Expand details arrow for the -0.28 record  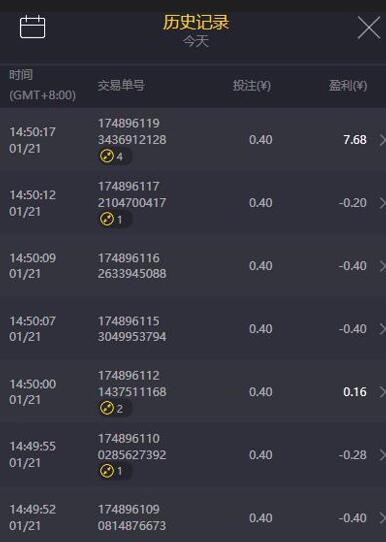click(x=382, y=455)
